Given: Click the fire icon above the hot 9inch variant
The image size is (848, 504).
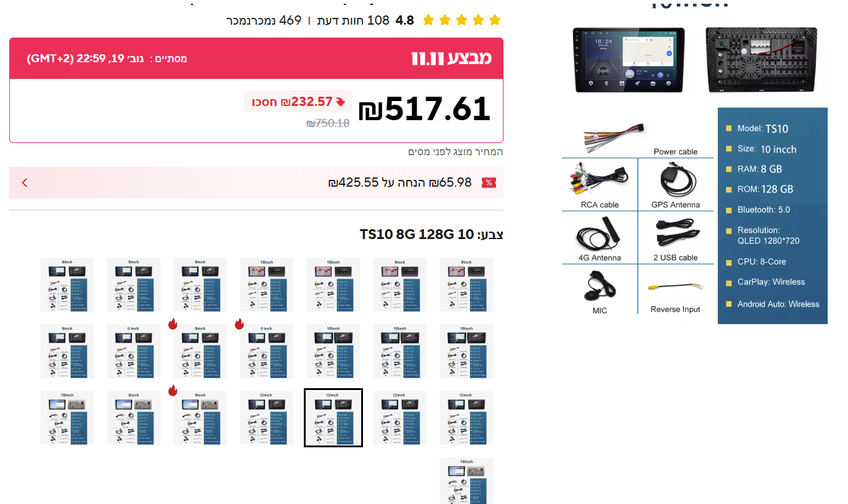Looking at the screenshot, I should [173, 322].
